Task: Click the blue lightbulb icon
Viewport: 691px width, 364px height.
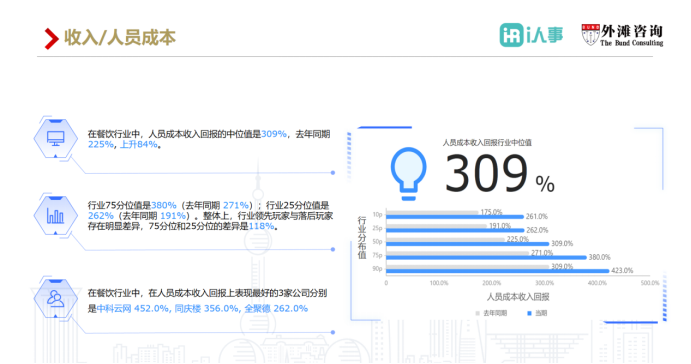Action: coord(409,174)
